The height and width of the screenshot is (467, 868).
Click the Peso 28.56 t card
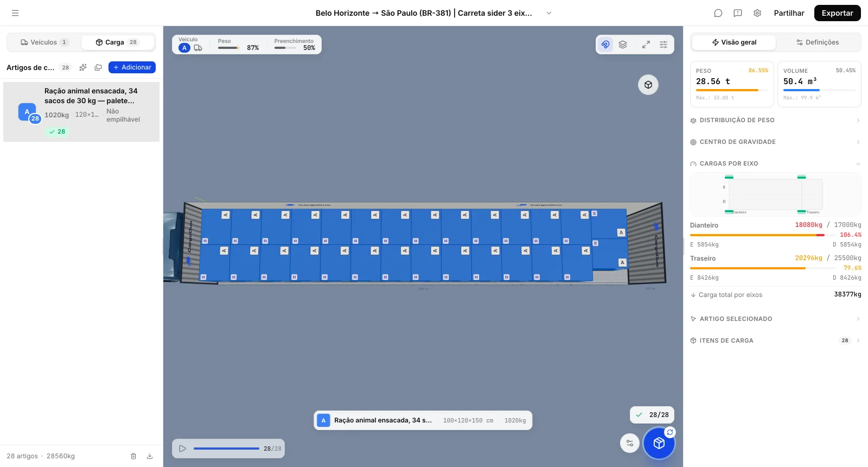coord(732,84)
